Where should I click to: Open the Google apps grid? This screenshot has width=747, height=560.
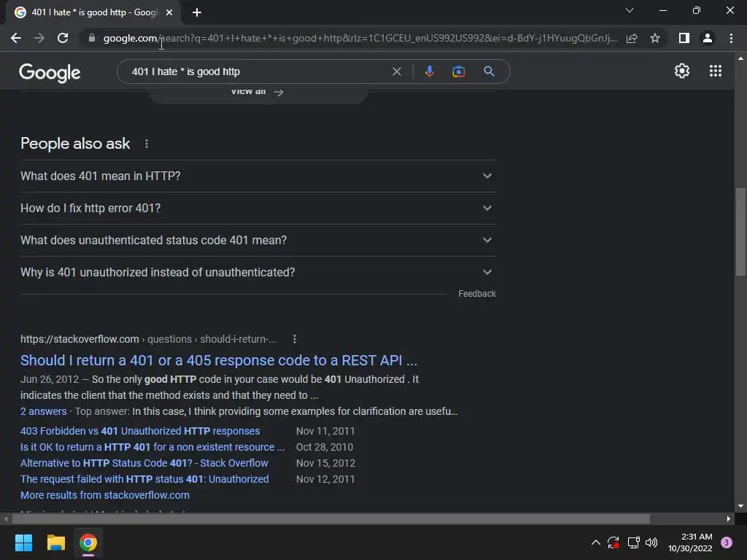(x=716, y=71)
